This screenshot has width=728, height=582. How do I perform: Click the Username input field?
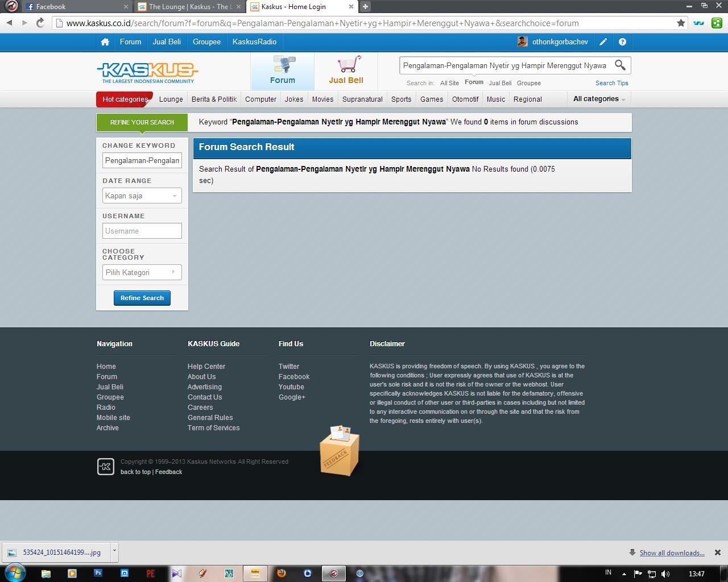coord(142,231)
